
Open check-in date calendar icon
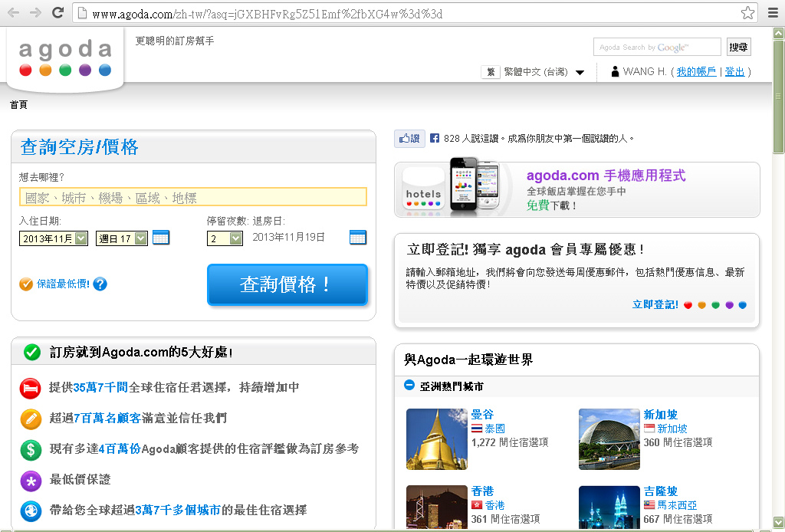pos(161,237)
